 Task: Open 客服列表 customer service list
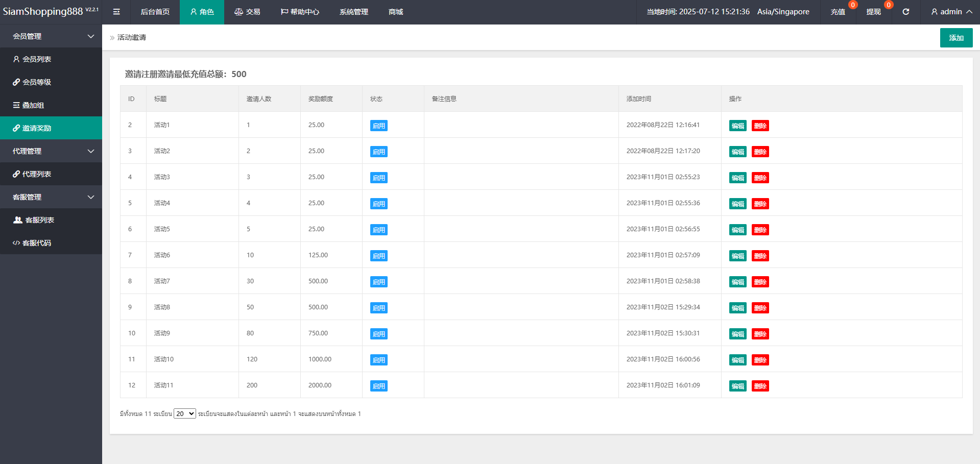click(x=39, y=220)
